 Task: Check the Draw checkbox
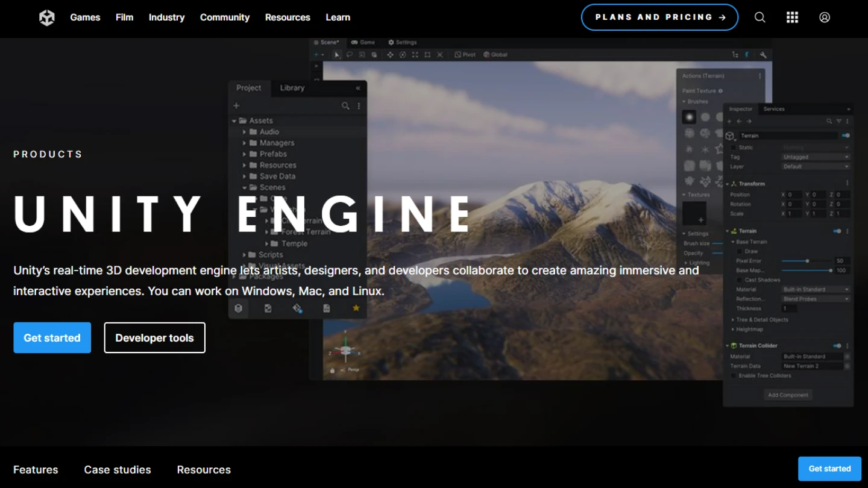pyautogui.click(x=740, y=251)
